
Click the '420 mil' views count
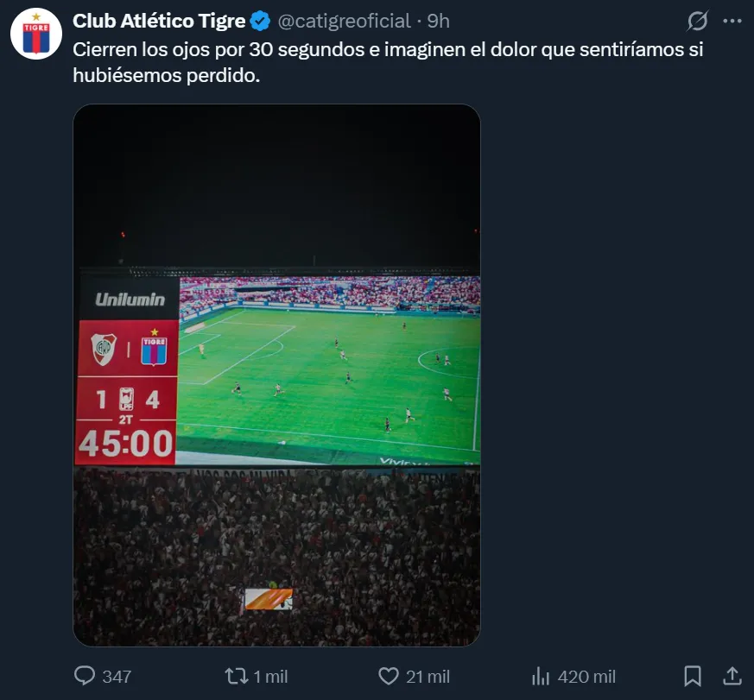pyautogui.click(x=587, y=677)
